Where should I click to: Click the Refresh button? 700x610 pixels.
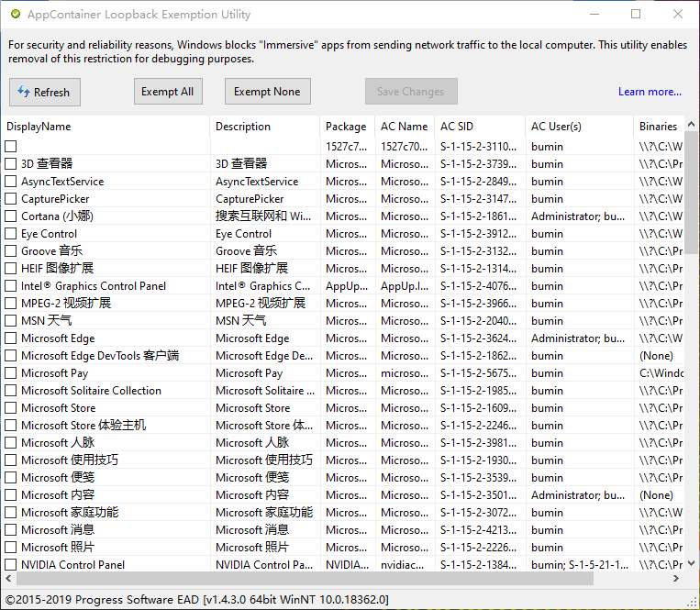click(45, 92)
